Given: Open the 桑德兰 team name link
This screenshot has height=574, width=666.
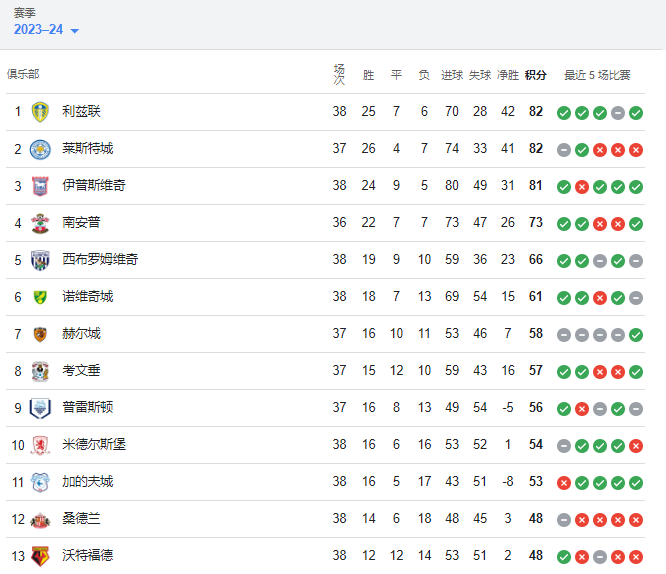Looking at the screenshot, I should (81, 518).
